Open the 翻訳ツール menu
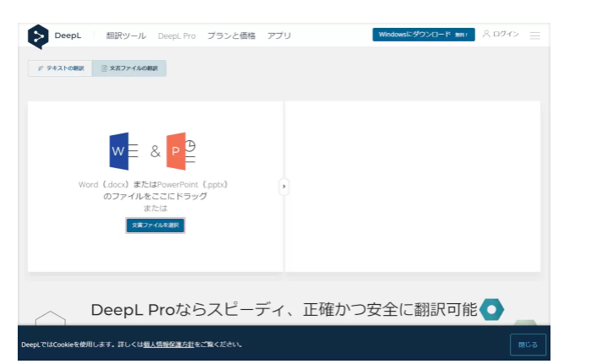 point(126,35)
